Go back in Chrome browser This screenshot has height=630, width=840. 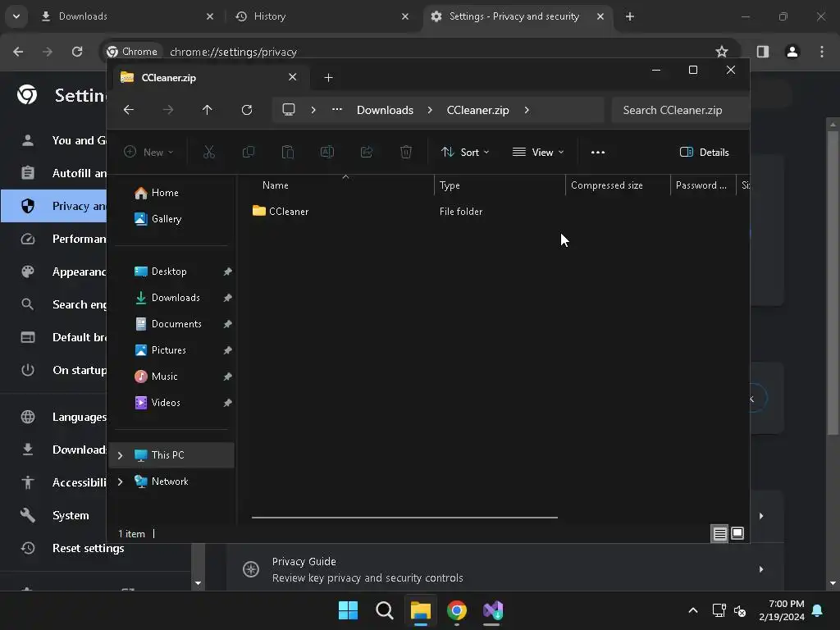click(x=18, y=52)
